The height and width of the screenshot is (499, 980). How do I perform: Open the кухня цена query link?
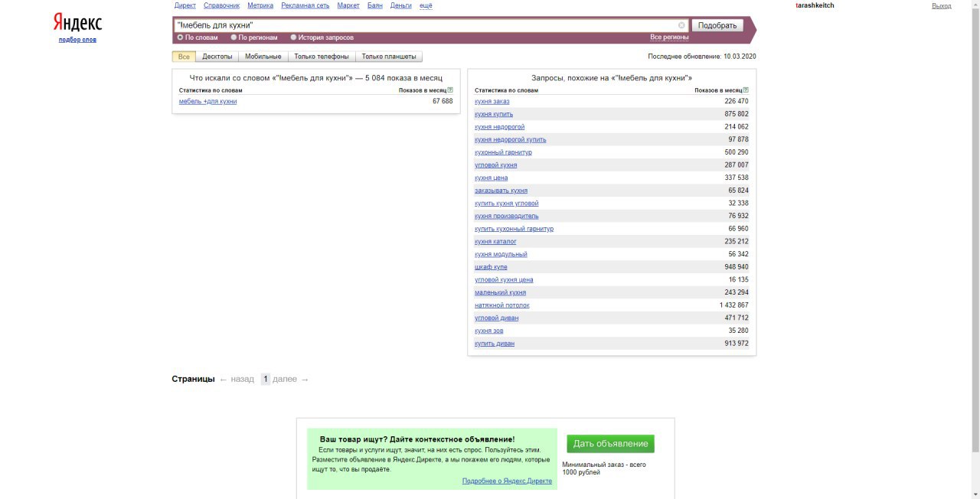coord(492,178)
